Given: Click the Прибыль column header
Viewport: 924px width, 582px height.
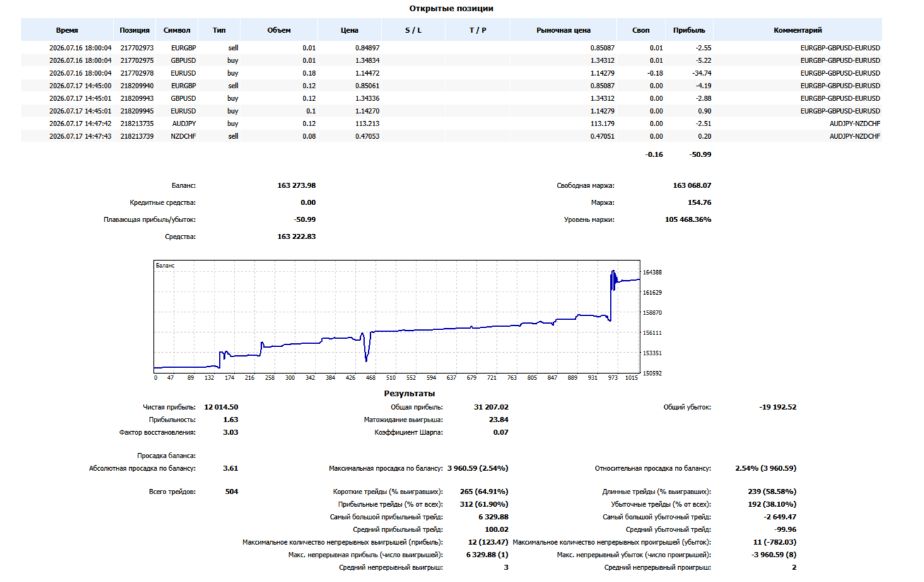Looking at the screenshot, I should pyautogui.click(x=689, y=30).
